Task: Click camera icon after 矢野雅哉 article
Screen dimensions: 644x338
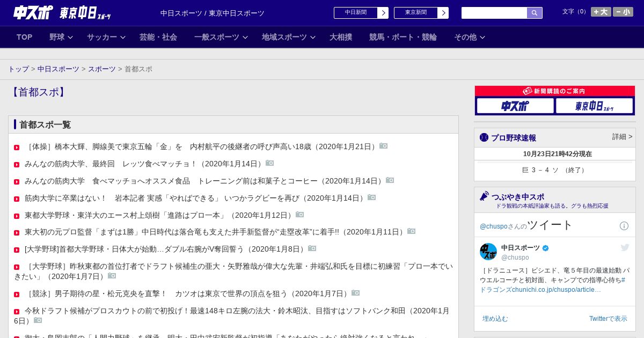Action: (112, 276)
